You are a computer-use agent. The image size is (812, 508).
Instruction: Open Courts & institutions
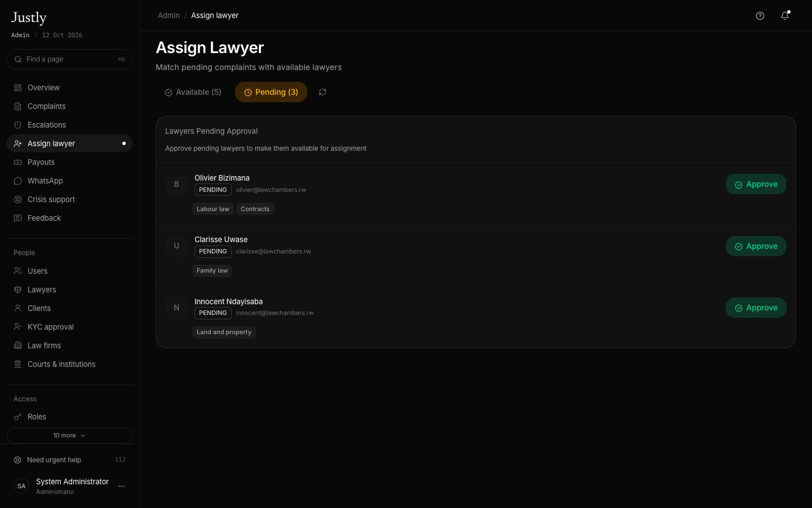point(69,364)
